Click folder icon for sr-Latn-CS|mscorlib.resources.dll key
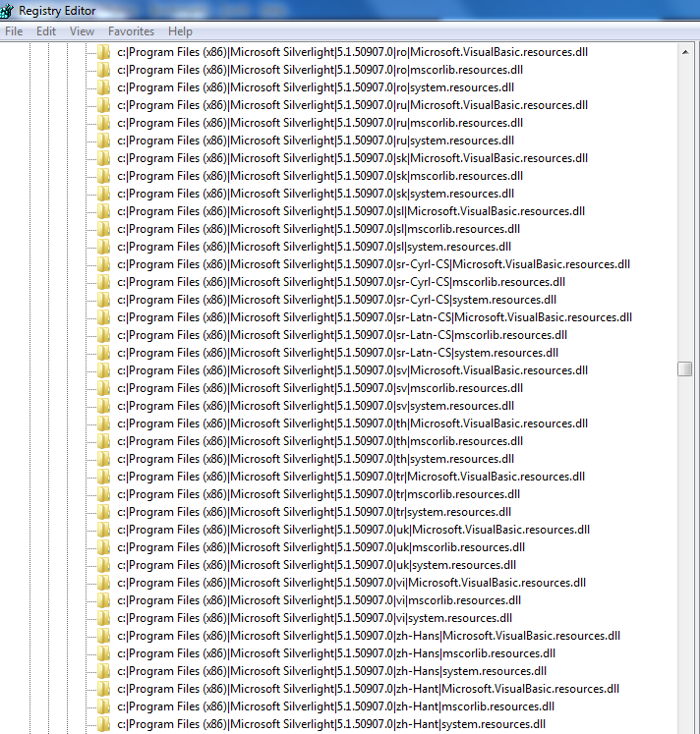This screenshot has width=700, height=734. click(x=103, y=335)
